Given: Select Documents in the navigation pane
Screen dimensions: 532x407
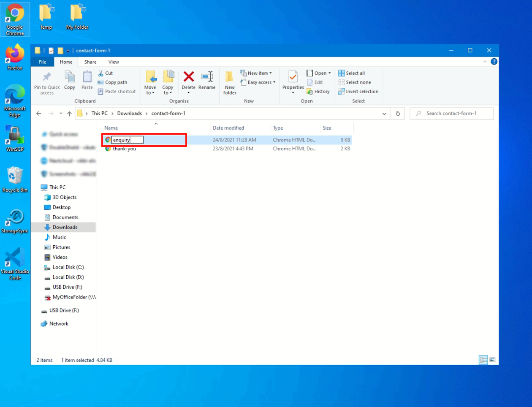Looking at the screenshot, I should pos(65,217).
